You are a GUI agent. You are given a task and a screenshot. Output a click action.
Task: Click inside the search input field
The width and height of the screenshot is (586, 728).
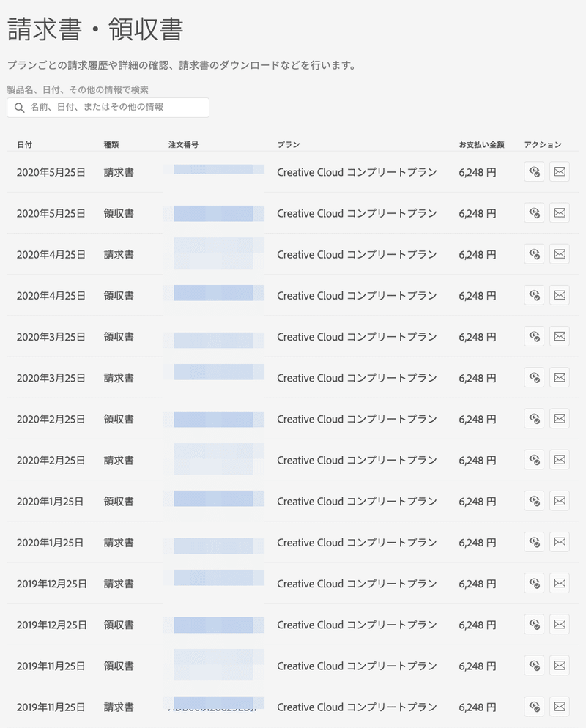(117, 107)
